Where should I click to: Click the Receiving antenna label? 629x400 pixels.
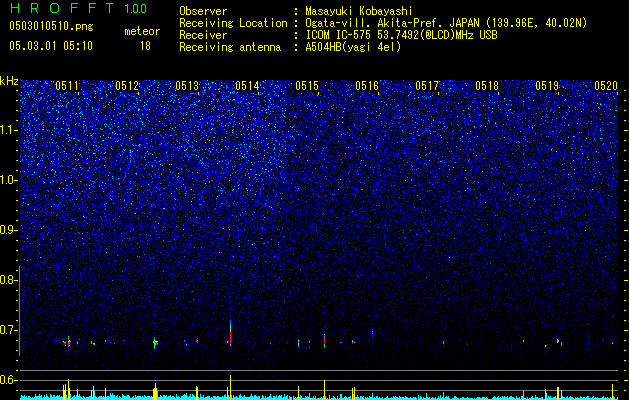coord(230,47)
